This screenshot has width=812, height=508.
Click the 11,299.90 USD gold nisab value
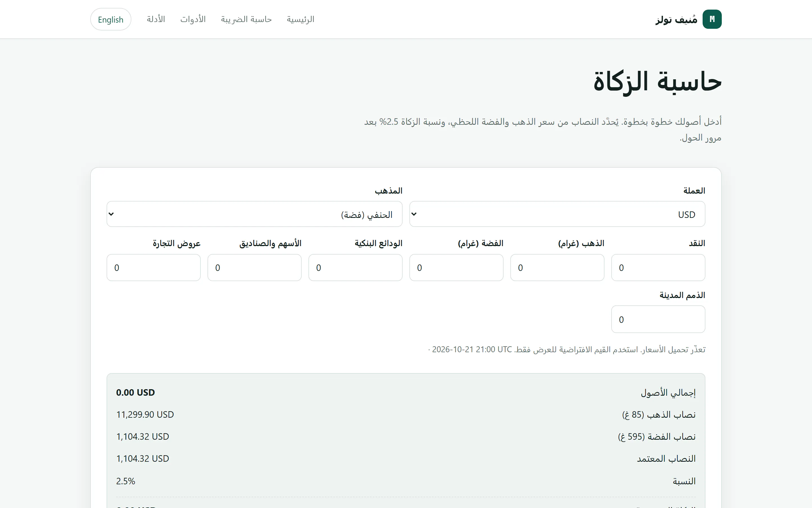tap(145, 415)
